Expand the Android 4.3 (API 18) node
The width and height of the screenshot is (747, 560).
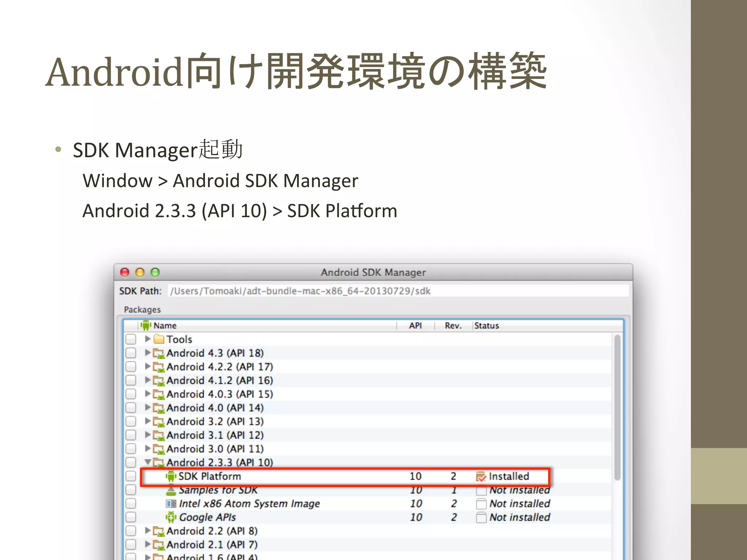pos(148,353)
